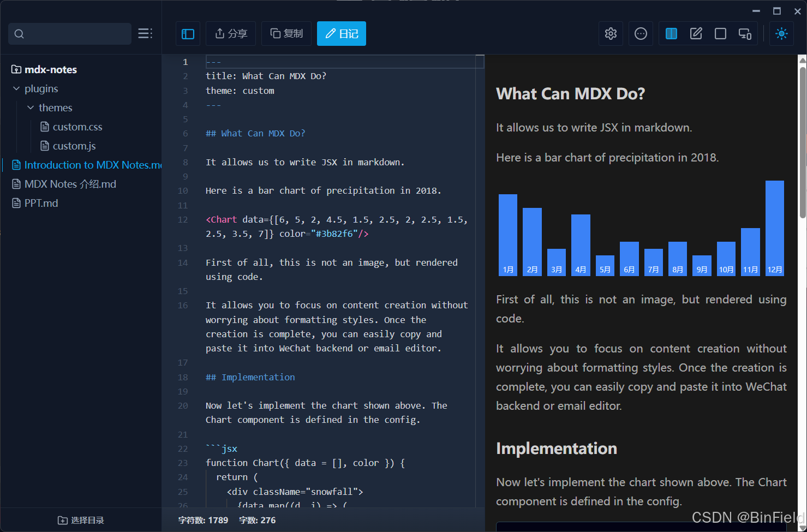Click the 'What Can MDX Do?' preview heading
The width and height of the screenshot is (807, 532).
pyautogui.click(x=570, y=94)
